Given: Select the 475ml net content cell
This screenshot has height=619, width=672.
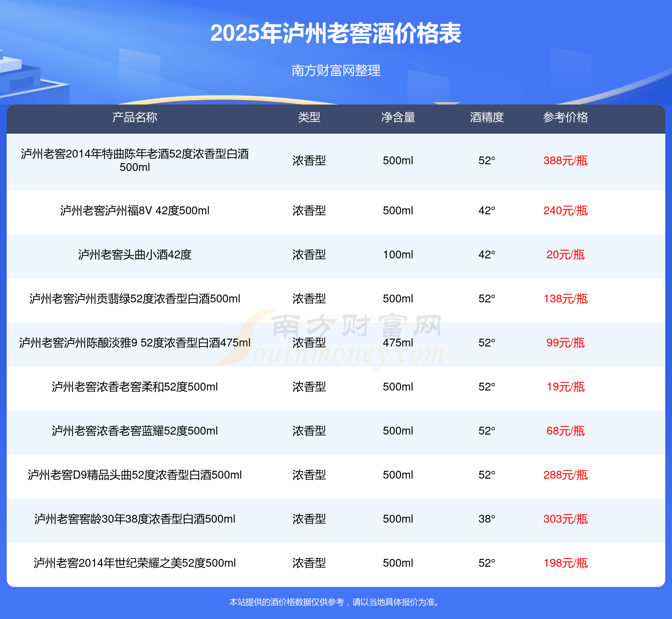Looking at the screenshot, I should (x=398, y=343).
